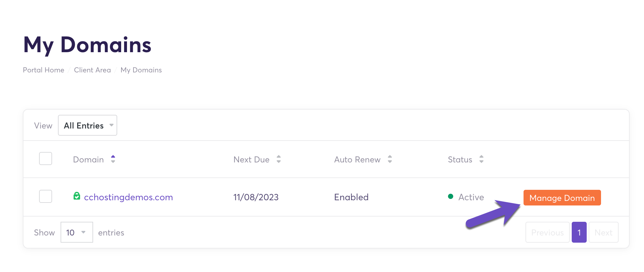Open Client Area breadcrumb link
Image resolution: width=644 pixels, height=272 pixels.
click(x=92, y=70)
